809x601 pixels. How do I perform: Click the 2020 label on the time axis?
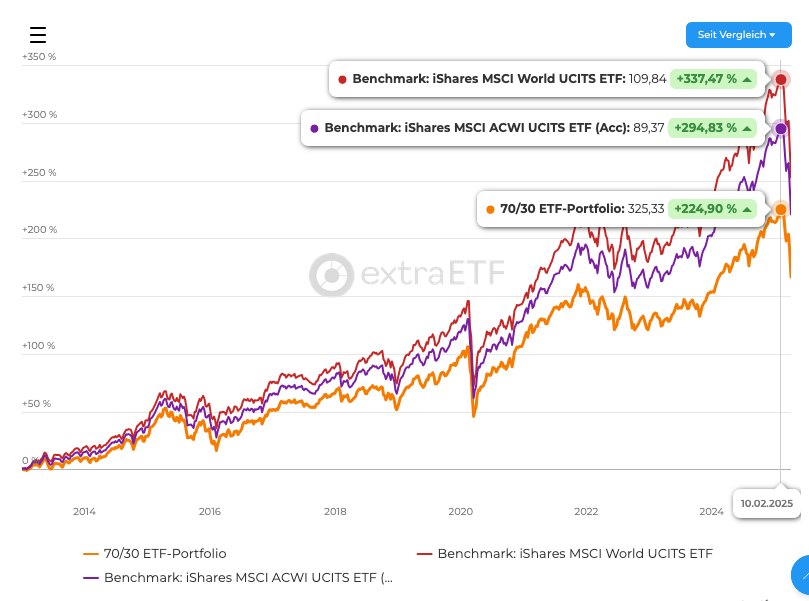460,511
